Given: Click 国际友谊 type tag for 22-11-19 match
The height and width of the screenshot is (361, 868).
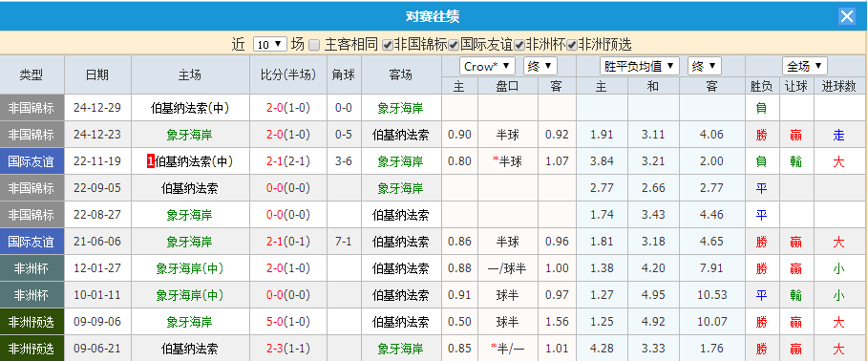Looking at the screenshot, I should [x=32, y=161].
